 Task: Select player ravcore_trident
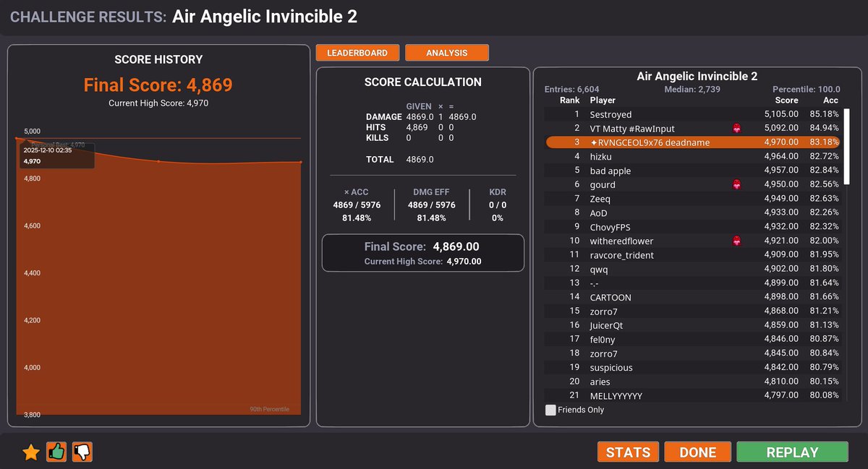tap(694, 255)
